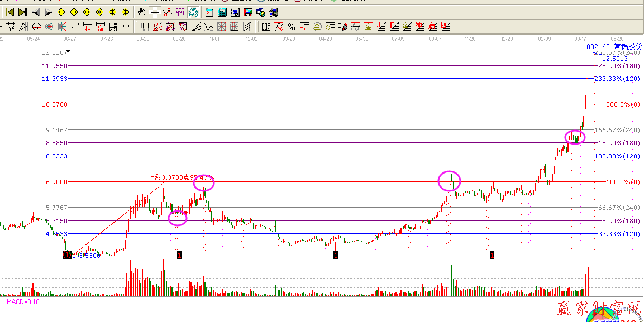Select the red fan lines drawing tool
This screenshot has height=322, width=644.
(158, 26)
